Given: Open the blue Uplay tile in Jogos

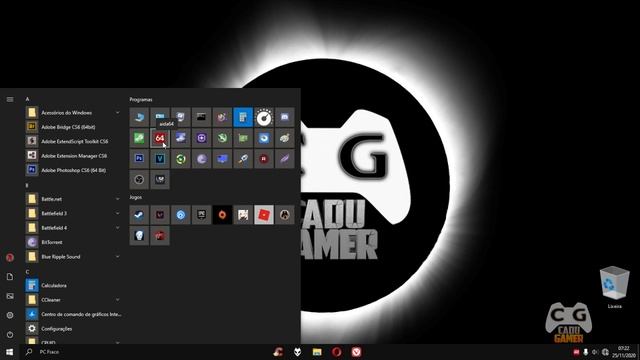Looking at the screenshot, I should pos(181,215).
